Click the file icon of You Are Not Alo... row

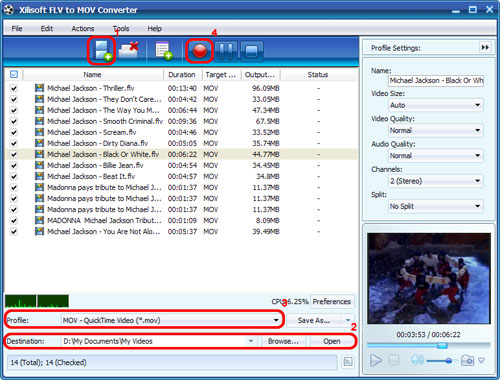tap(39, 231)
